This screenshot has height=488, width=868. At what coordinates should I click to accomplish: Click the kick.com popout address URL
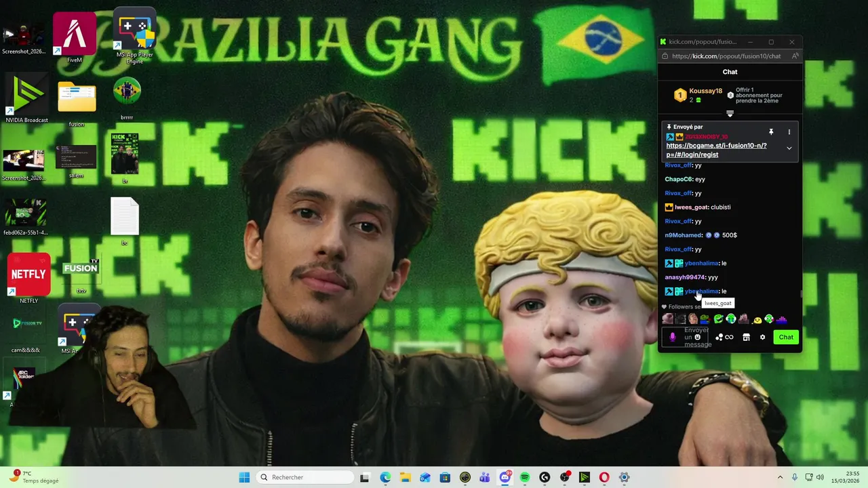click(726, 56)
